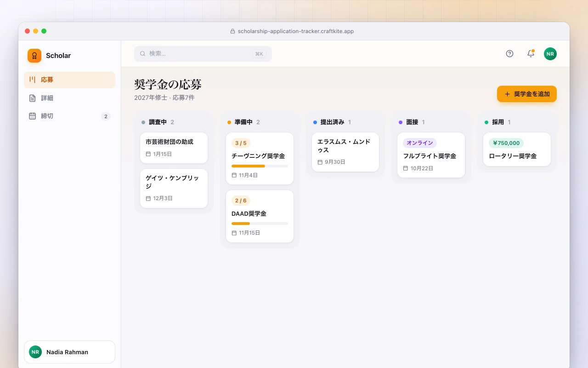
Task: Click calendar icon beside 11月4日
Action: pyautogui.click(x=234, y=175)
